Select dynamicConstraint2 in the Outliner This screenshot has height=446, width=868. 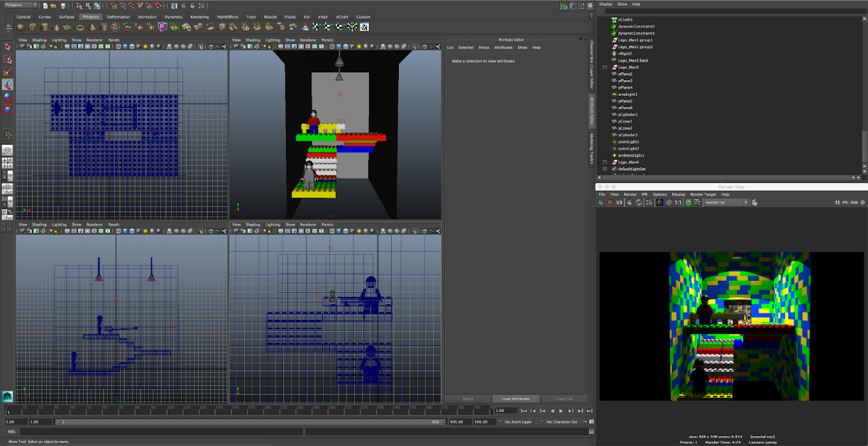click(x=636, y=26)
